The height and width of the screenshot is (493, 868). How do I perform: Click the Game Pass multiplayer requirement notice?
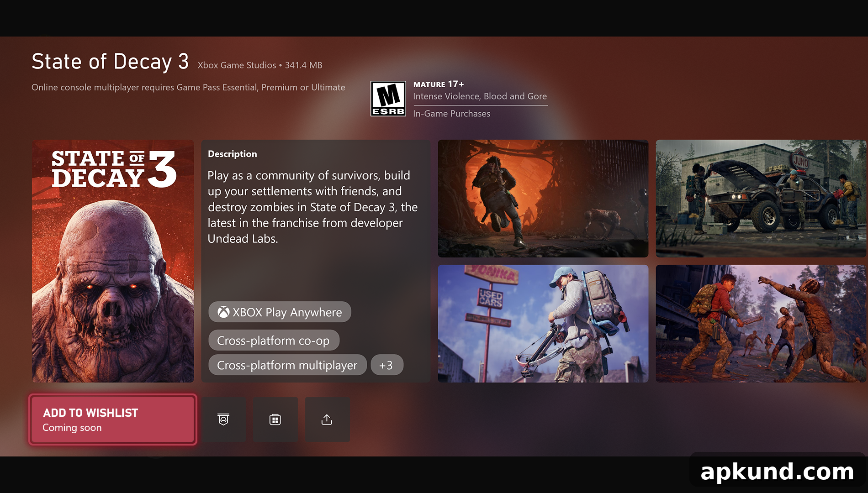point(188,87)
